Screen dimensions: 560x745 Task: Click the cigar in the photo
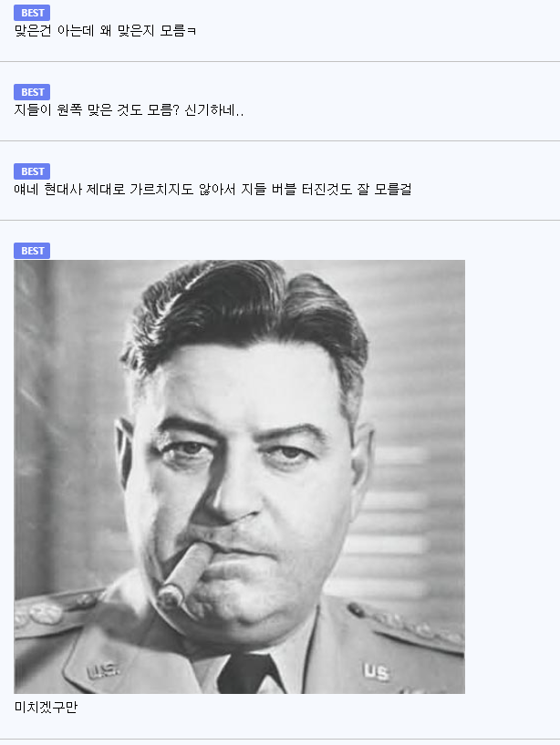[185, 574]
